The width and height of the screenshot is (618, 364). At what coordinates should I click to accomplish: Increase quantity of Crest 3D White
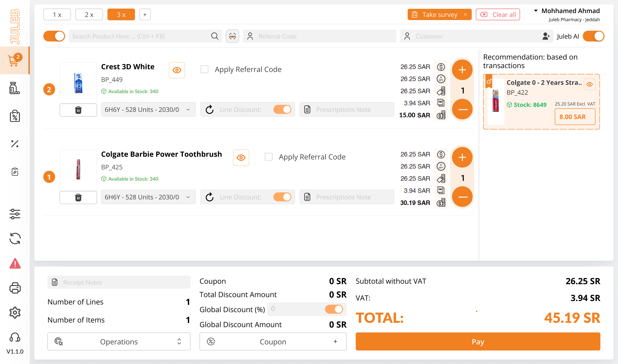click(462, 70)
